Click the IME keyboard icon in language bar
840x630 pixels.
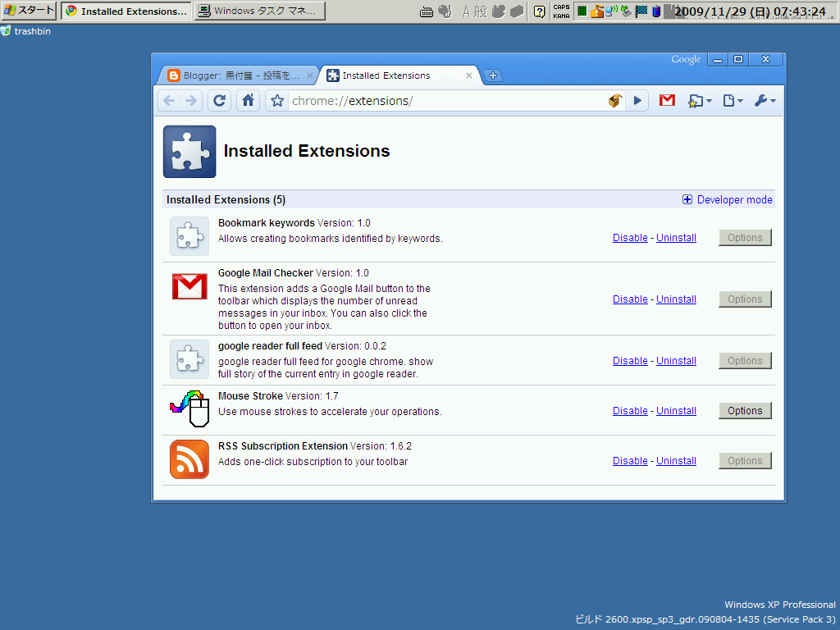pyautogui.click(x=427, y=11)
